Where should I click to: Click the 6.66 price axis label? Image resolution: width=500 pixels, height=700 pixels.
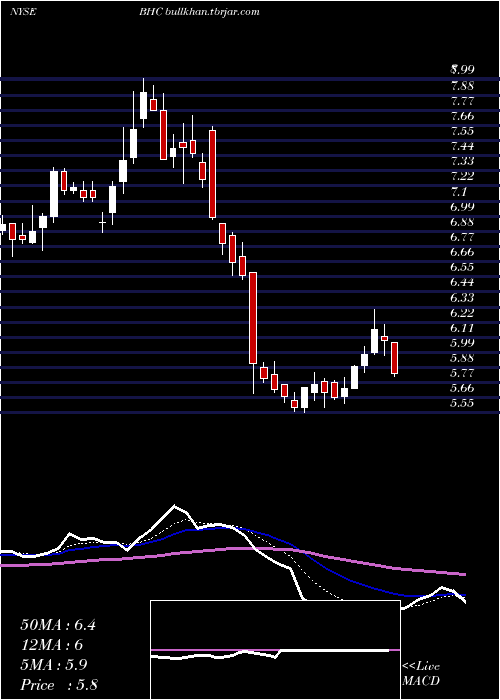[462, 251]
